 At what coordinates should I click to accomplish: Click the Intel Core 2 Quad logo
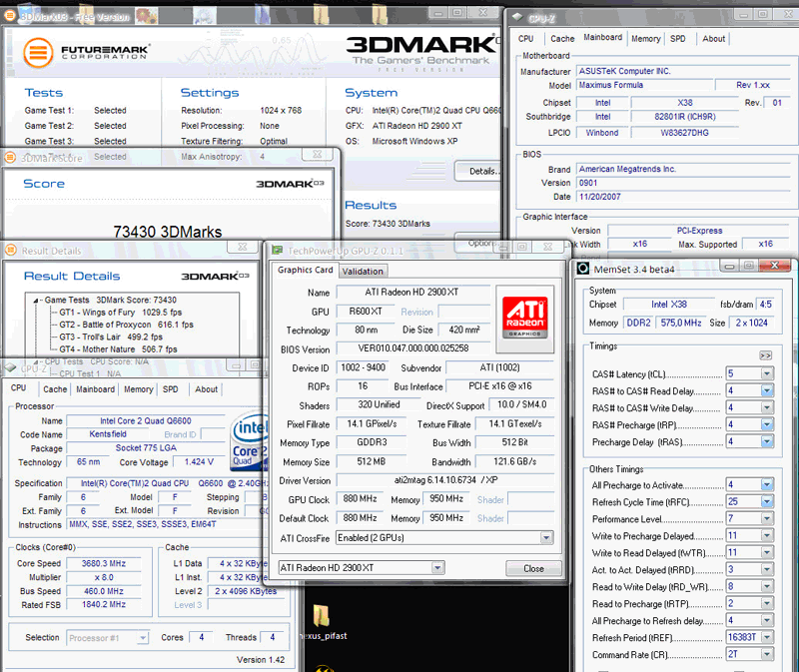point(249,441)
